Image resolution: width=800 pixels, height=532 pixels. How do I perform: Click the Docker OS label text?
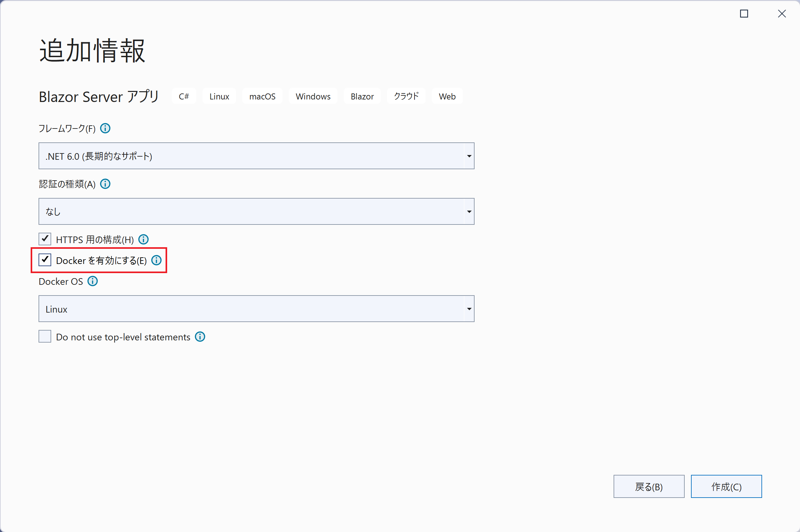click(x=61, y=282)
